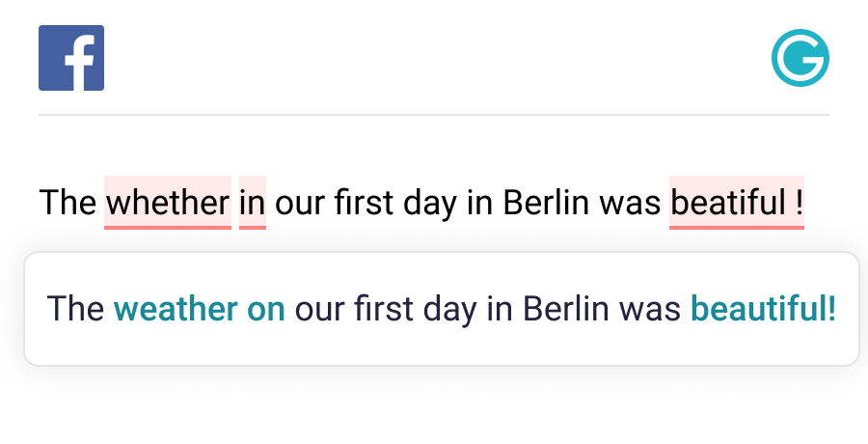The width and height of the screenshot is (868, 444).
Task: Click the misspelled word "whether"
Action: [x=168, y=203]
